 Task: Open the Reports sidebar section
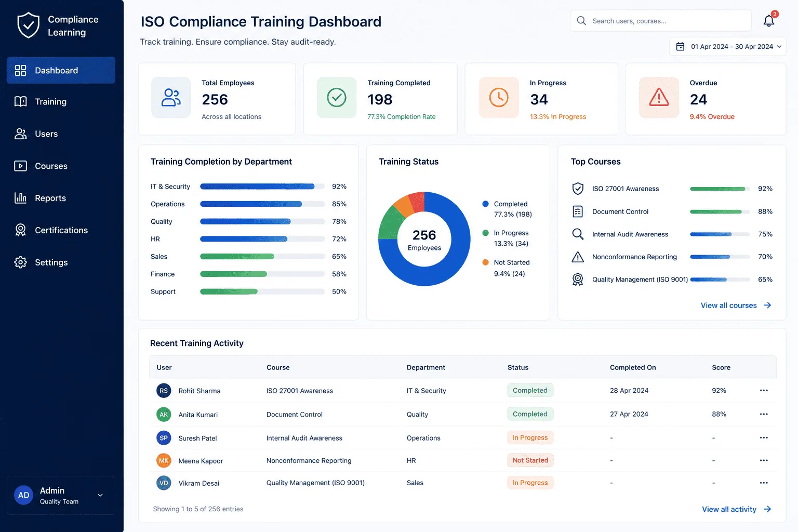61,198
